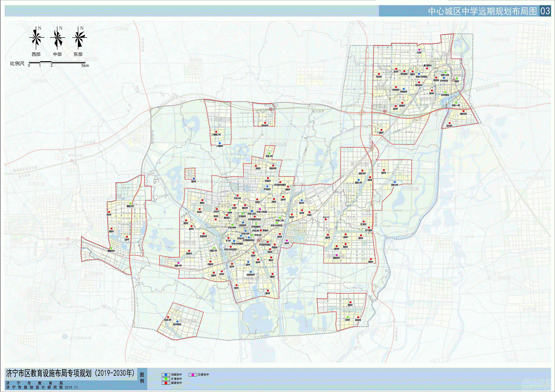Click the red dot for 南跃进沟中学
The height and width of the screenshot is (392, 555).
click(273, 166)
